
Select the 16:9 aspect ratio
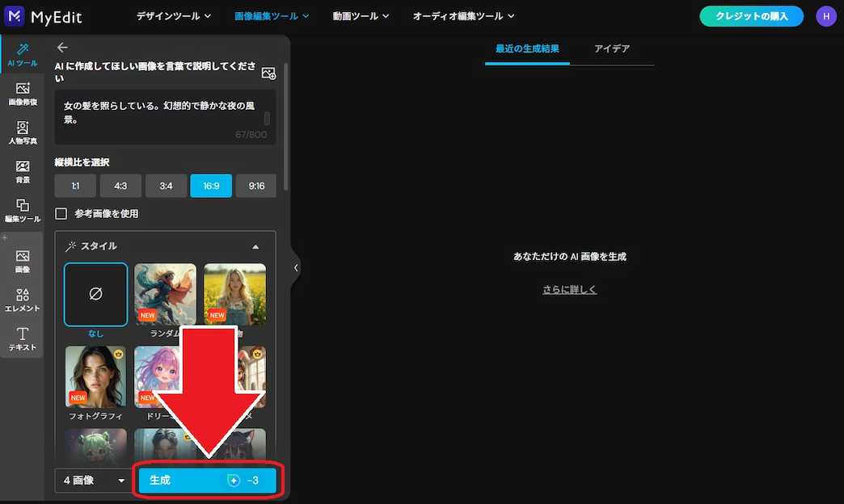(211, 186)
